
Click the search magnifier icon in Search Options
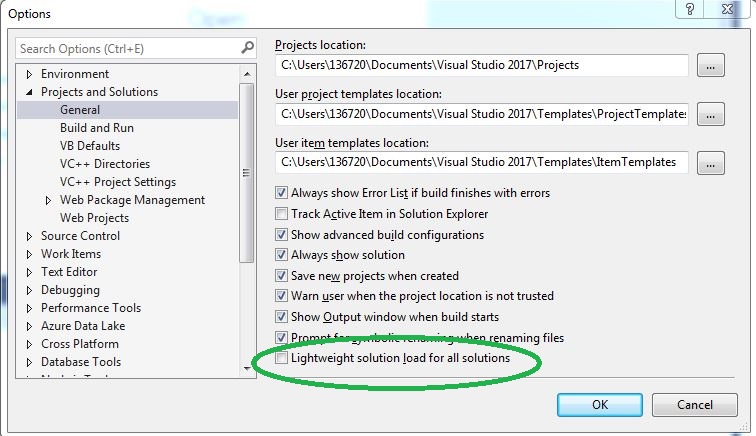(247, 48)
